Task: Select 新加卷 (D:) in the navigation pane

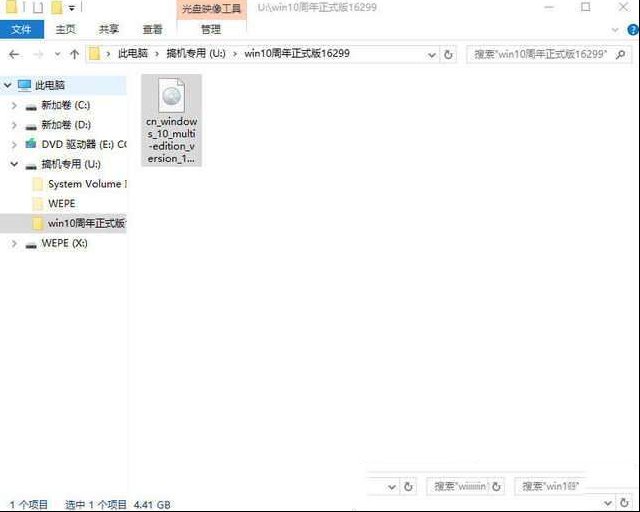Action: (66, 125)
